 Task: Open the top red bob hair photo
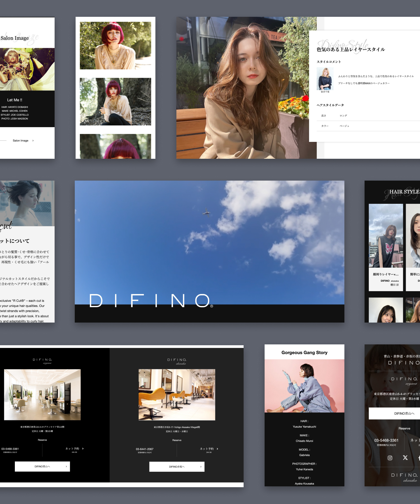115,46
